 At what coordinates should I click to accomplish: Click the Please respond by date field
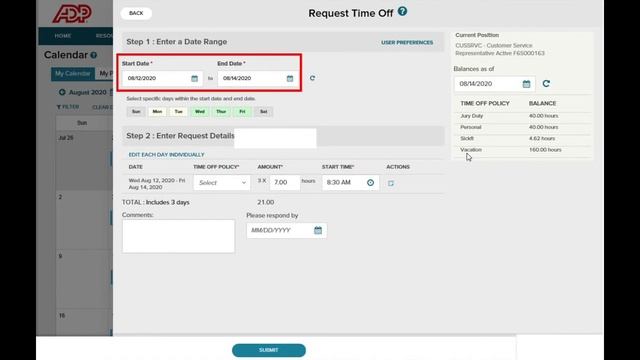coord(286,230)
